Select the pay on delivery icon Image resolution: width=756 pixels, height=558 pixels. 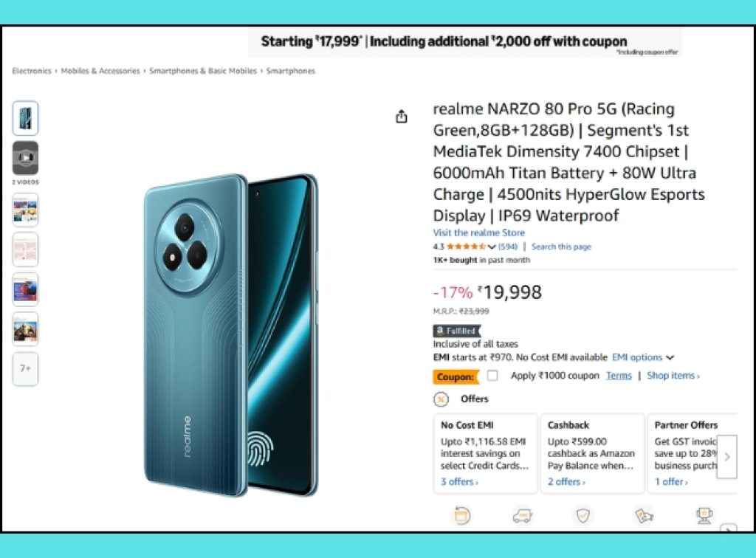click(x=642, y=515)
